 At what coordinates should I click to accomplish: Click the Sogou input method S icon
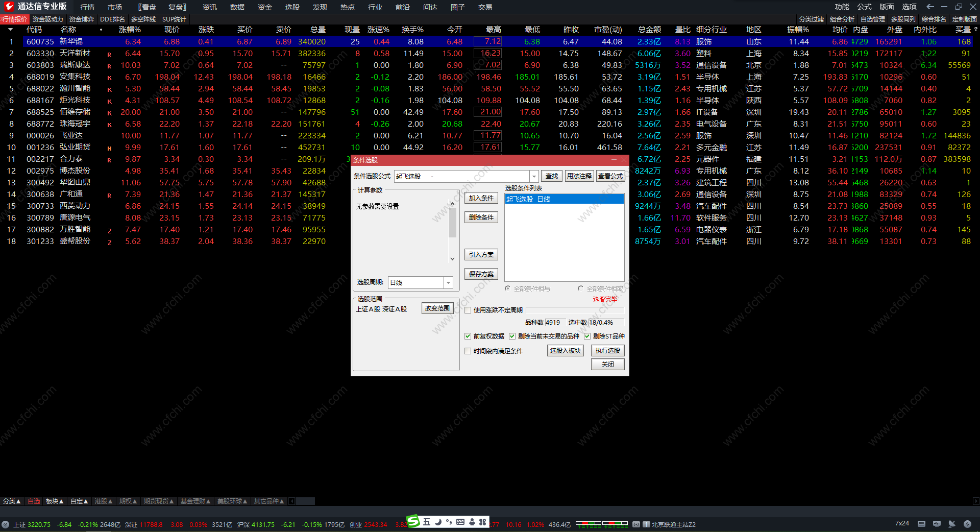(413, 521)
